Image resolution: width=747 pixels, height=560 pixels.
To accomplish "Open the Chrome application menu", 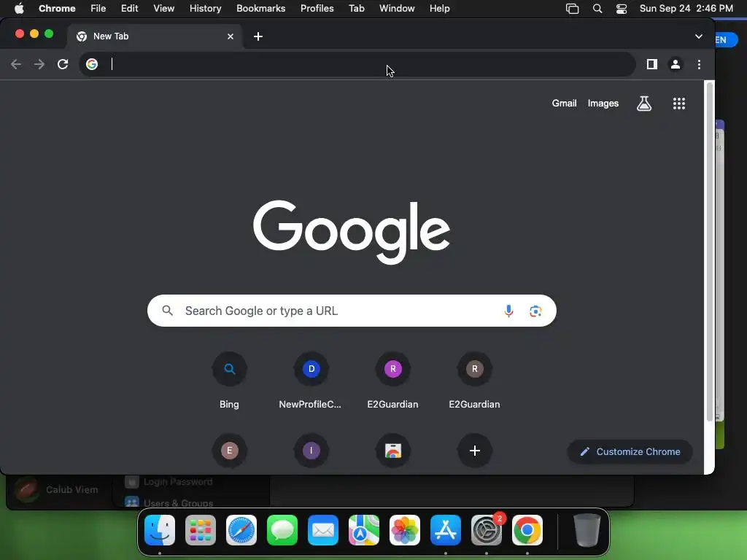I will pyautogui.click(x=57, y=9).
